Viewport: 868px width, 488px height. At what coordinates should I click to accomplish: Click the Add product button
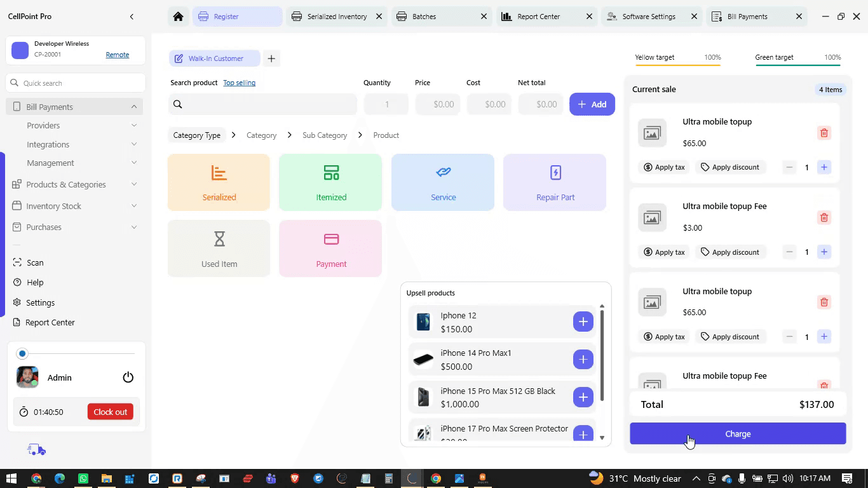point(592,104)
